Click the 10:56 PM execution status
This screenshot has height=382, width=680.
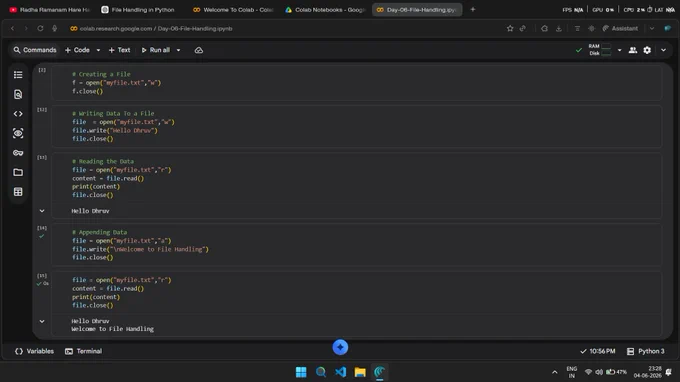tap(598, 351)
